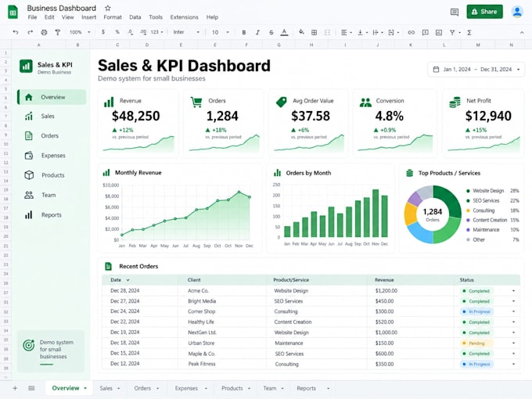Open status dropdown for Urban Store row
Viewport: 532px width, 399px height.
[514, 343]
